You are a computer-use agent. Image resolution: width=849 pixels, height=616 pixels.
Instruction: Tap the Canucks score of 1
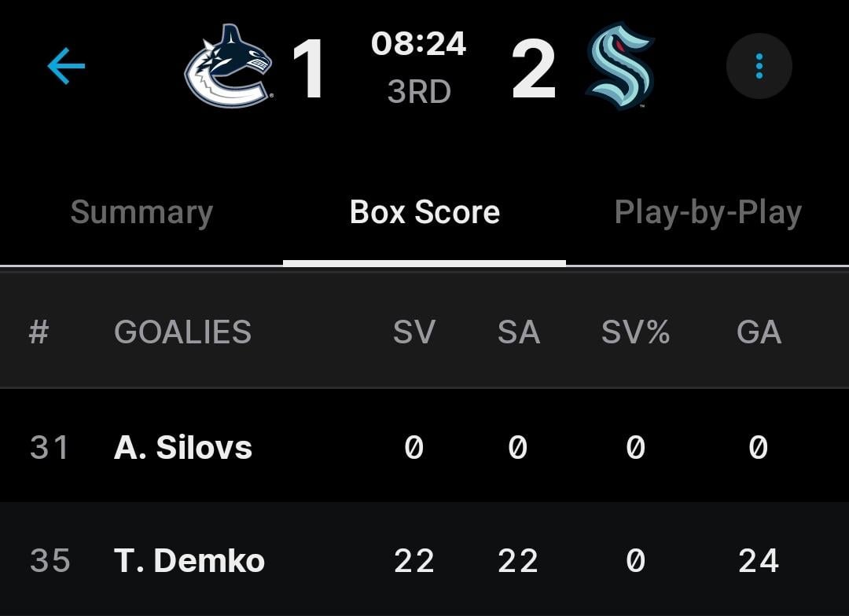pyautogui.click(x=309, y=68)
